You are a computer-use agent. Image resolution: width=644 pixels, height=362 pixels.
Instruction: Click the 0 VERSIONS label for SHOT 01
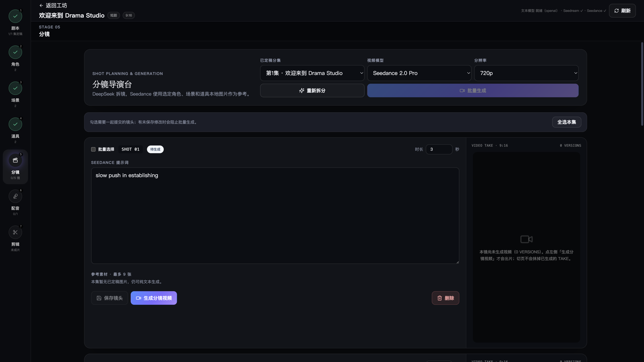(x=570, y=146)
